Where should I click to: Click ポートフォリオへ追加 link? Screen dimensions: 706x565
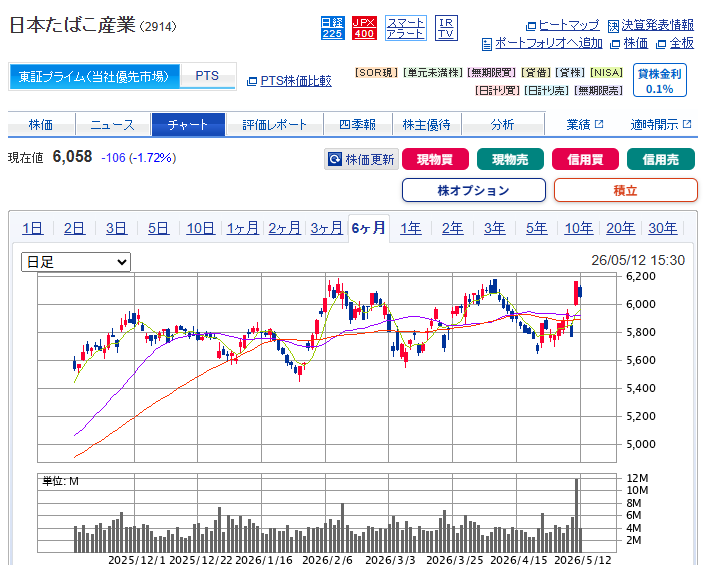point(548,43)
